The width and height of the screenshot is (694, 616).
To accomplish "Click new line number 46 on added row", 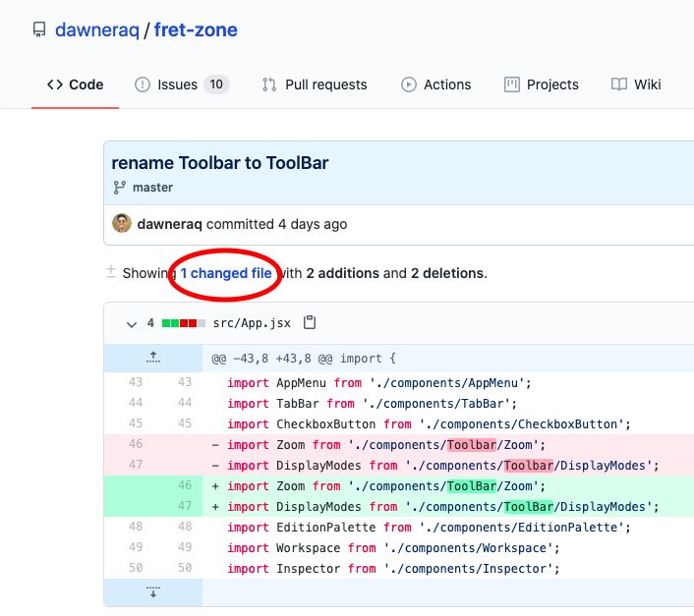I will pyautogui.click(x=185, y=485).
